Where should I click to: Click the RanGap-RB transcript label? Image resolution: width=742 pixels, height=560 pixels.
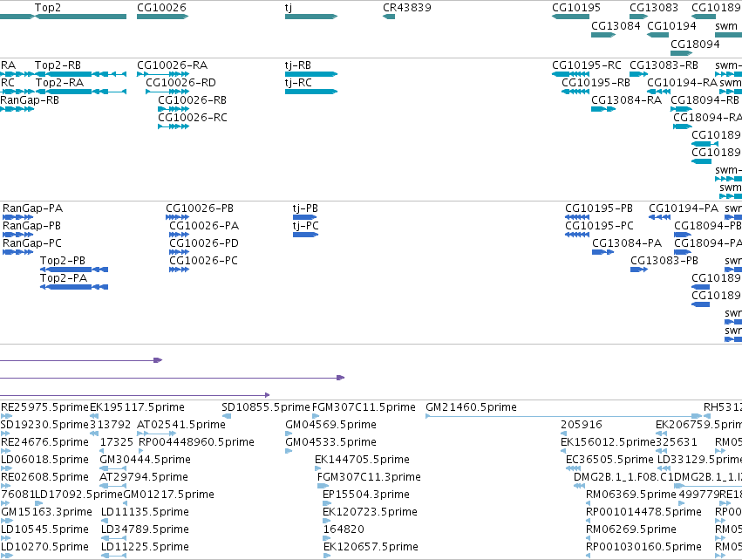[x=30, y=100]
